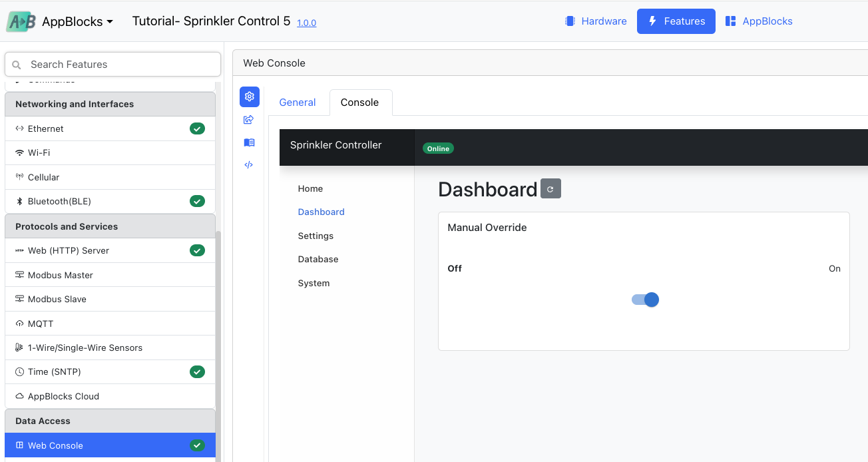The image size is (868, 462).
Task: Open Home in Sprinkler Controller menu
Action: [310, 188]
